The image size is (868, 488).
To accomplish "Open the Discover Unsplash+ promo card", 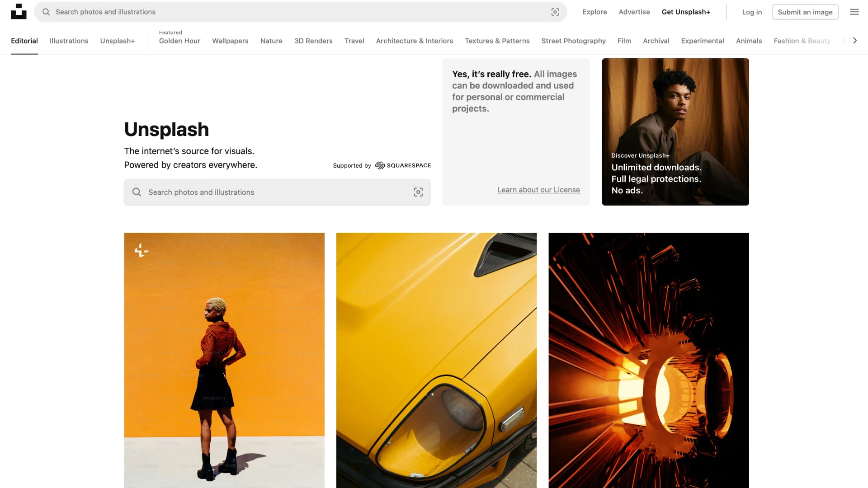I will coord(675,132).
